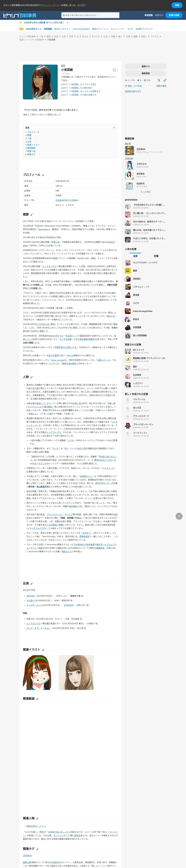
Task: Open the 松田好花 sibling article thumbnail
Action: click(x=130, y=185)
